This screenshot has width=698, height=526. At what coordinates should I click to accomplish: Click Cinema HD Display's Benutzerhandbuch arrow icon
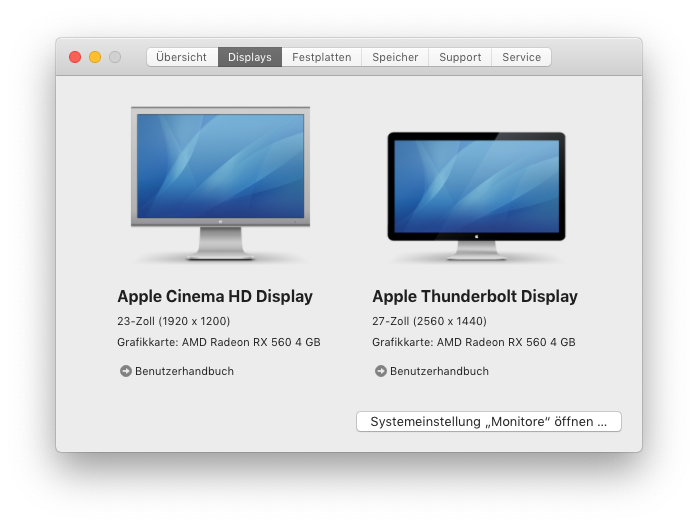tap(126, 371)
